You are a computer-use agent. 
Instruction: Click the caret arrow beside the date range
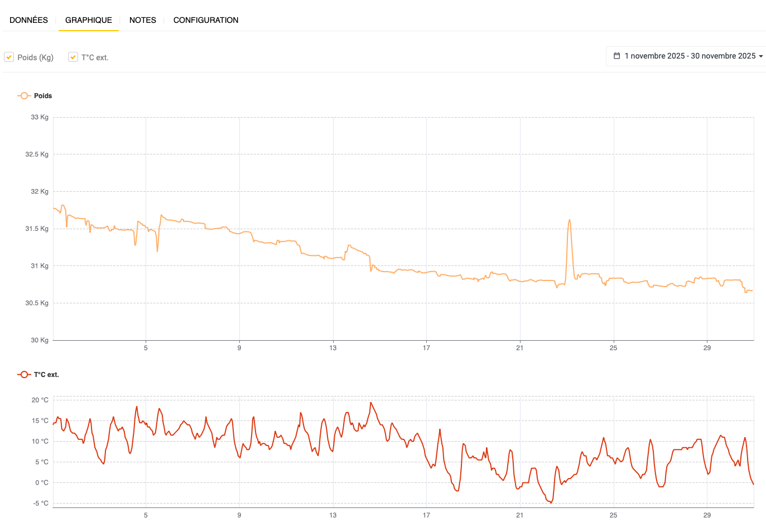point(760,56)
